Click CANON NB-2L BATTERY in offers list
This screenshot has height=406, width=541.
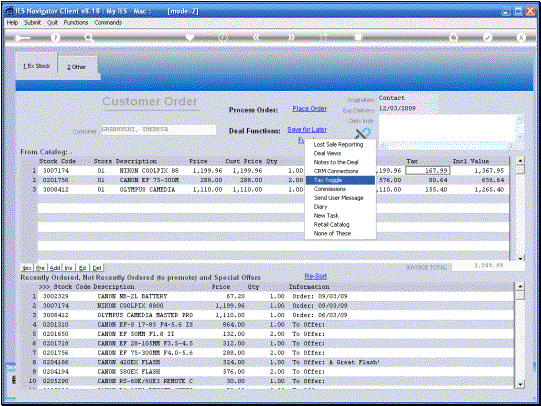pyautogui.click(x=132, y=296)
